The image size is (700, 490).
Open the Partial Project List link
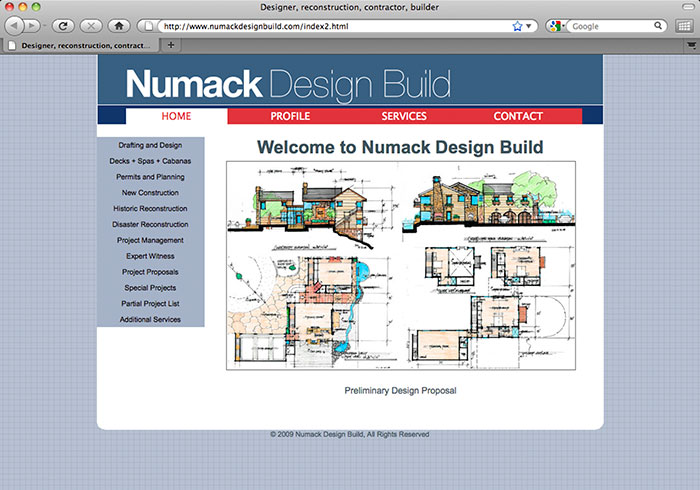coord(150,303)
